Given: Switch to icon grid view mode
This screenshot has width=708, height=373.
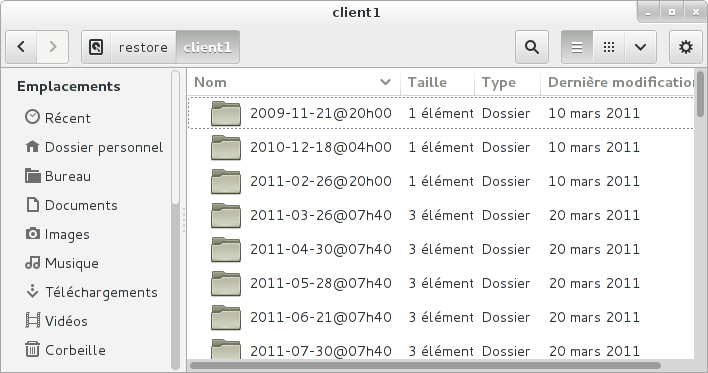Looking at the screenshot, I should (609, 47).
